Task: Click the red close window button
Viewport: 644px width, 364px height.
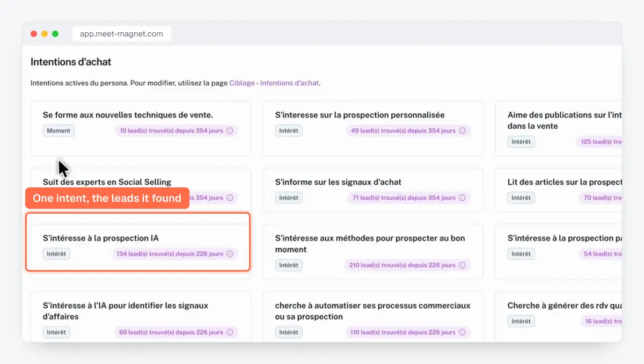Action: point(34,34)
